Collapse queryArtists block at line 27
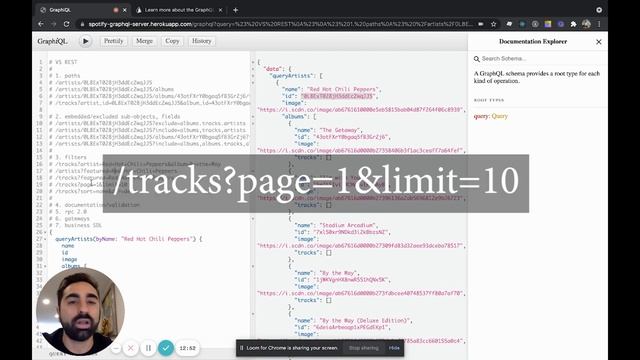640x360 pixels. click(x=45, y=239)
